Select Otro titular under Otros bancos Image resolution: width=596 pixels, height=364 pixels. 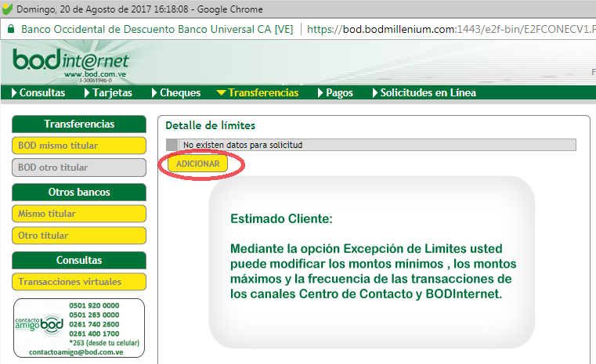[x=79, y=236]
